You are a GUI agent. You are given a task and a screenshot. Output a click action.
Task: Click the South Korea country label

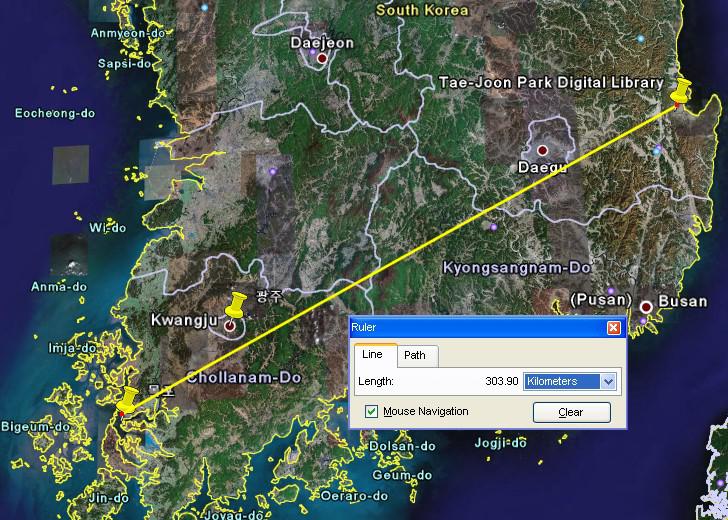422,10
